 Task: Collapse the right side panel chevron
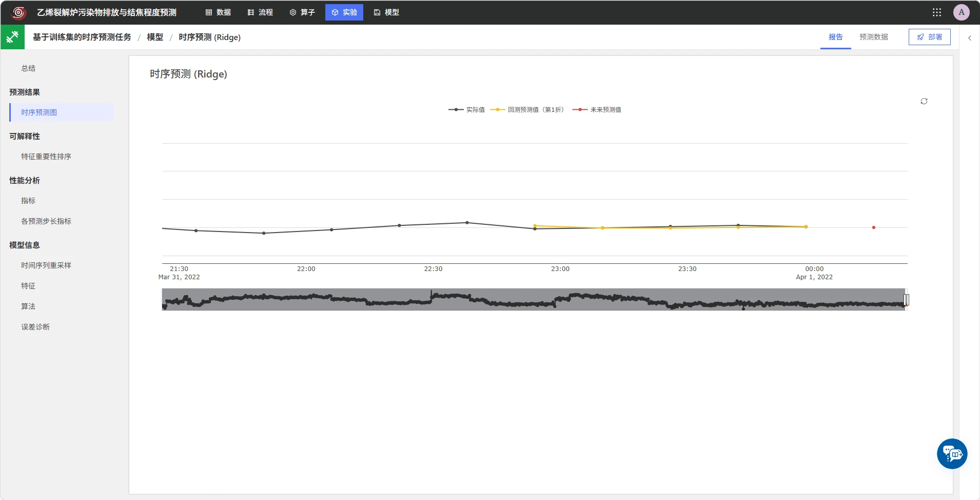click(970, 37)
